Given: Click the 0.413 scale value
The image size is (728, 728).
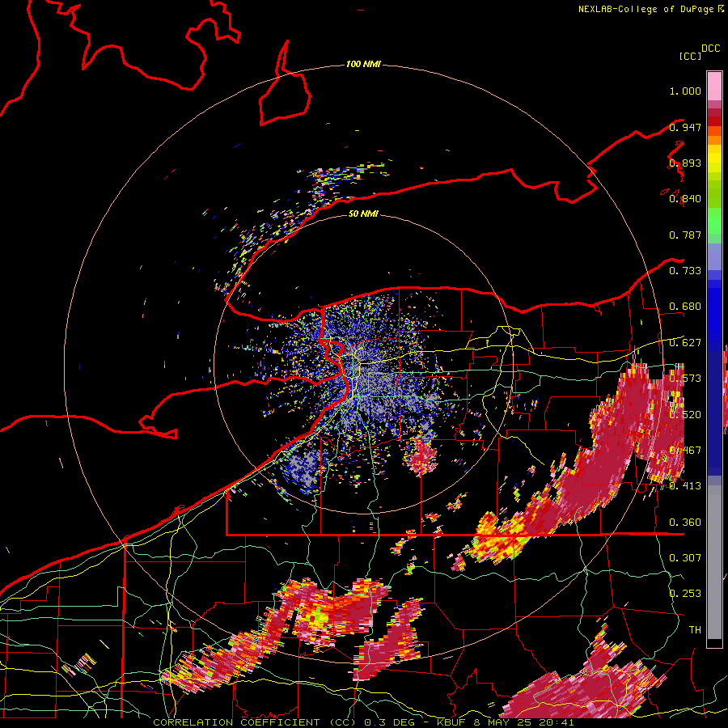Looking at the screenshot, I should (x=685, y=486).
